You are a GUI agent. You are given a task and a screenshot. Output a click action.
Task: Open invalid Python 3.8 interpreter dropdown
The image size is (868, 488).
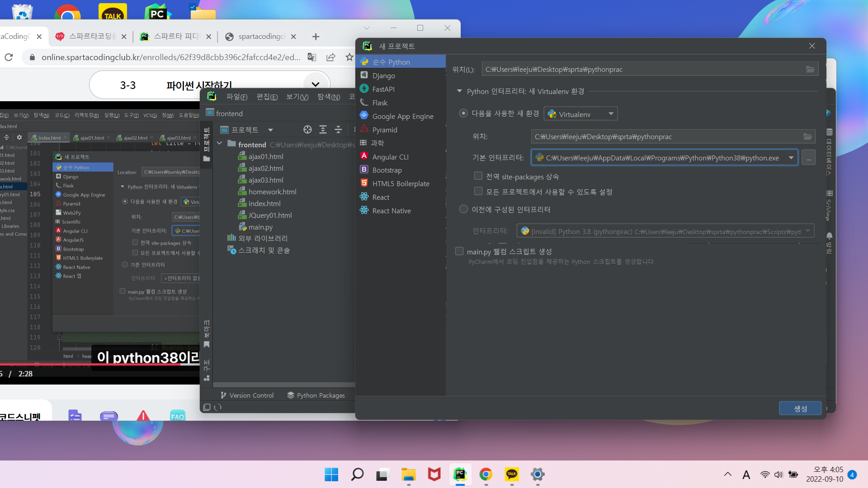(x=665, y=231)
